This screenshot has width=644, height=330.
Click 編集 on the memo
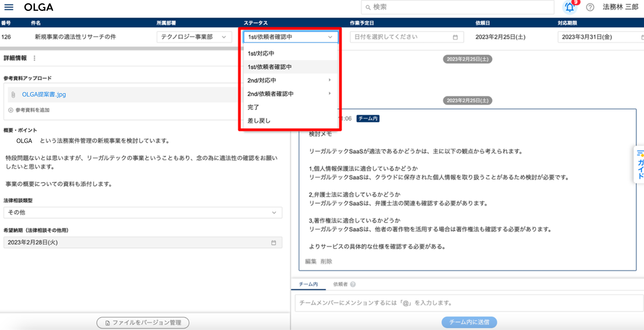[x=311, y=262]
